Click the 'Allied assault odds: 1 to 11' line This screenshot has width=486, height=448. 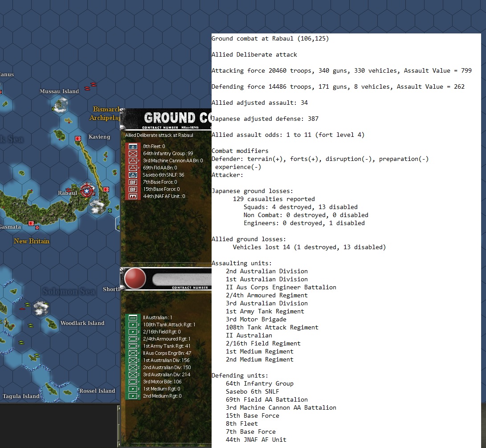tap(288, 135)
